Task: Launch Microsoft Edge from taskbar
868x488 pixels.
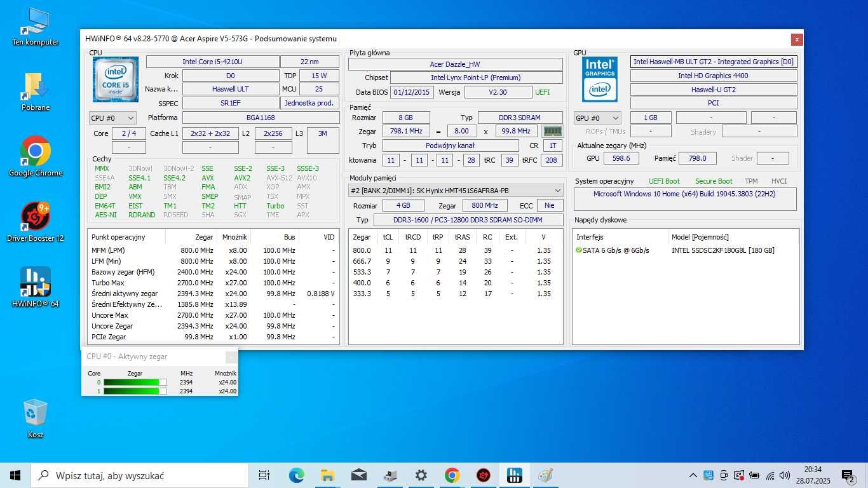Action: click(x=297, y=475)
